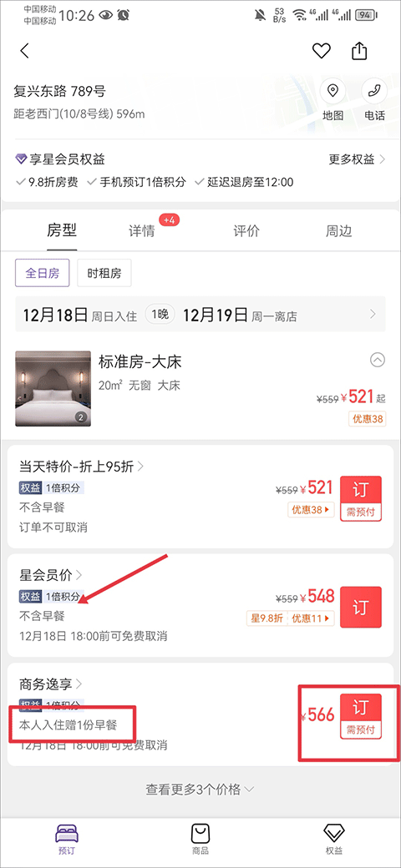Open map location pin icon

tap(332, 91)
